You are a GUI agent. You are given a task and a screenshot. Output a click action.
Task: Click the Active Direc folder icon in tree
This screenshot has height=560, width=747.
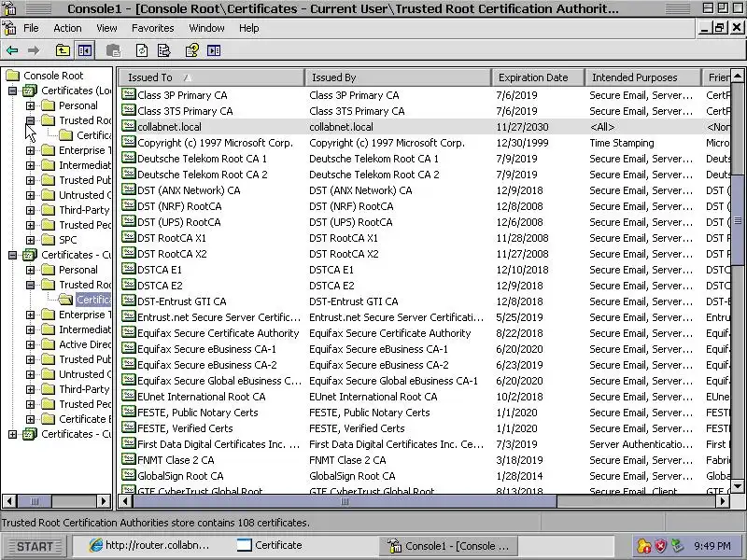click(x=49, y=344)
